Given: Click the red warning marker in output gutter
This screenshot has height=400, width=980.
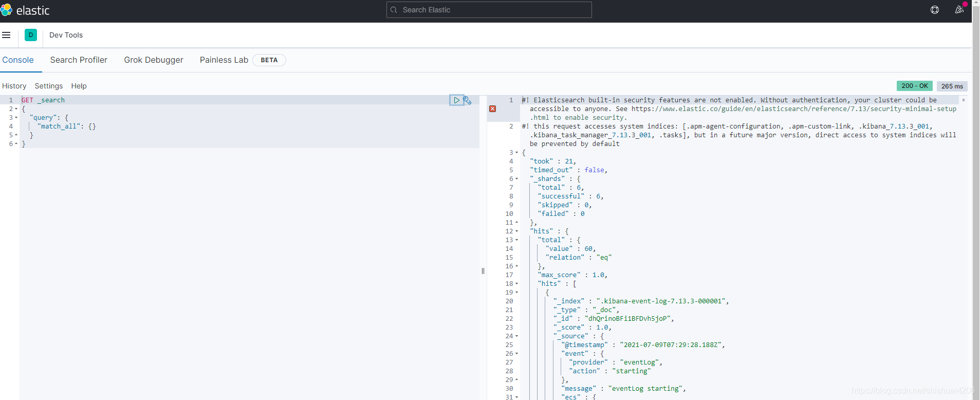Looking at the screenshot, I should tap(493, 109).
